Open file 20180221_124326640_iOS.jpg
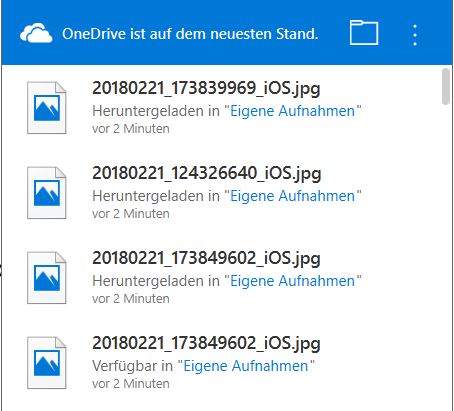The width and height of the screenshot is (454, 411). click(207, 174)
